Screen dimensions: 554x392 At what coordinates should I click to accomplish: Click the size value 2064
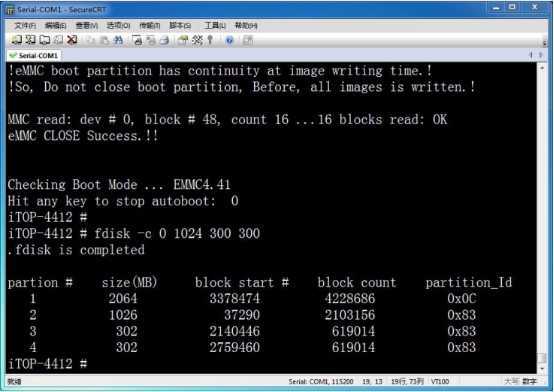click(123, 299)
